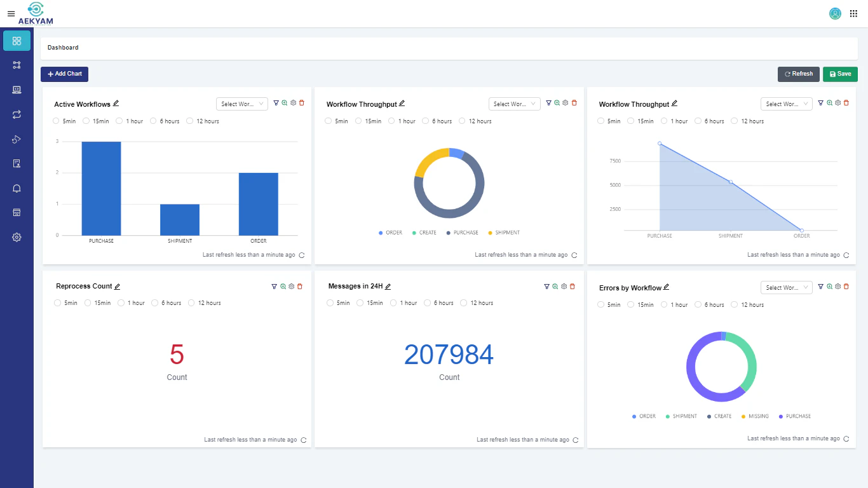
Task: Open workflow dropdown on Workflow Throughput area chart
Action: click(x=786, y=104)
